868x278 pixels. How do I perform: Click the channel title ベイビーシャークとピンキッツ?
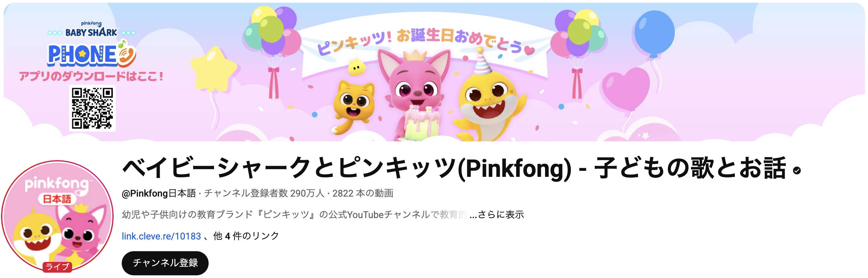point(290,168)
